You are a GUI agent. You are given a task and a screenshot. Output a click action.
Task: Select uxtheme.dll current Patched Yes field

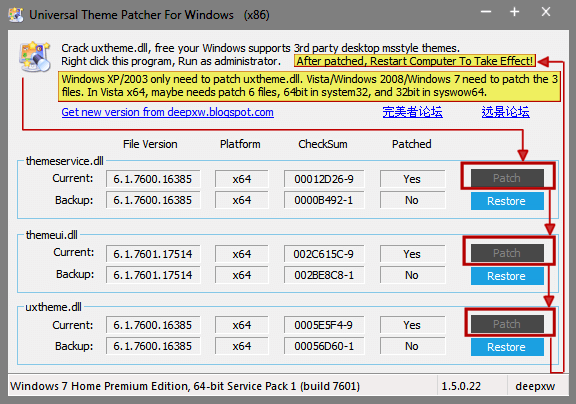[412, 325]
